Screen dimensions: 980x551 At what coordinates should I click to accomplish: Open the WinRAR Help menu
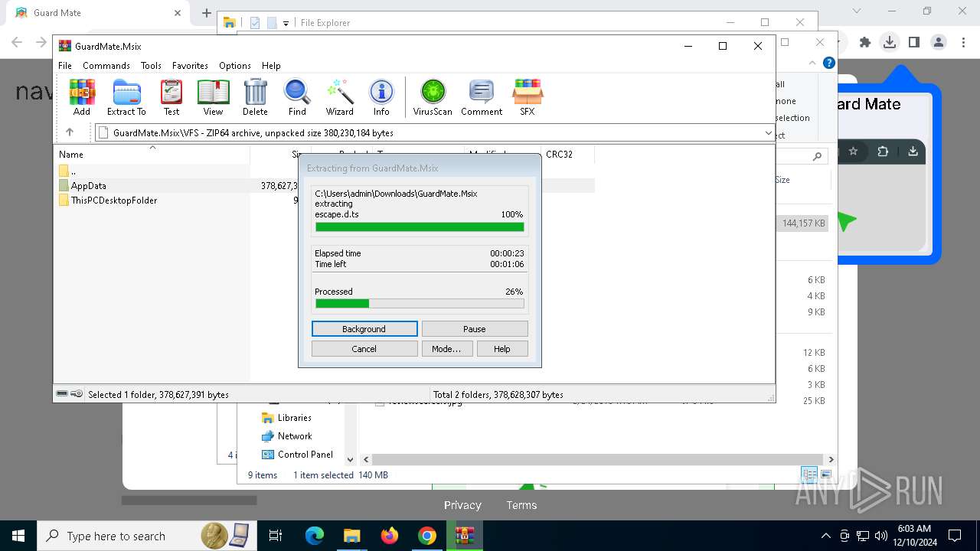pos(271,66)
